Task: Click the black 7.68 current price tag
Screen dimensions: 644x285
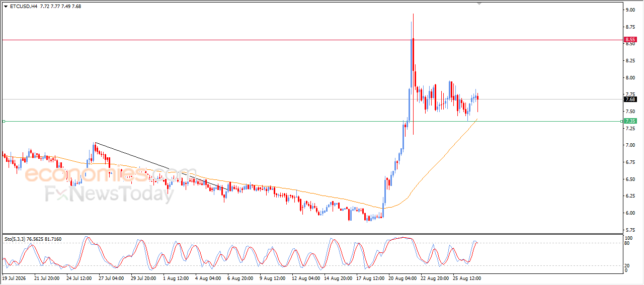Action: [x=630, y=99]
